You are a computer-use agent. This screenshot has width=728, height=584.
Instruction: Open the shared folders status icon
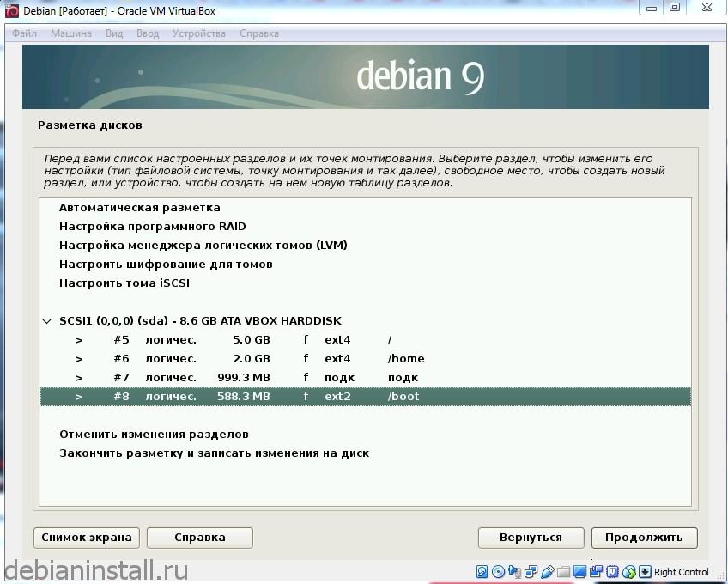pyautogui.click(x=563, y=572)
